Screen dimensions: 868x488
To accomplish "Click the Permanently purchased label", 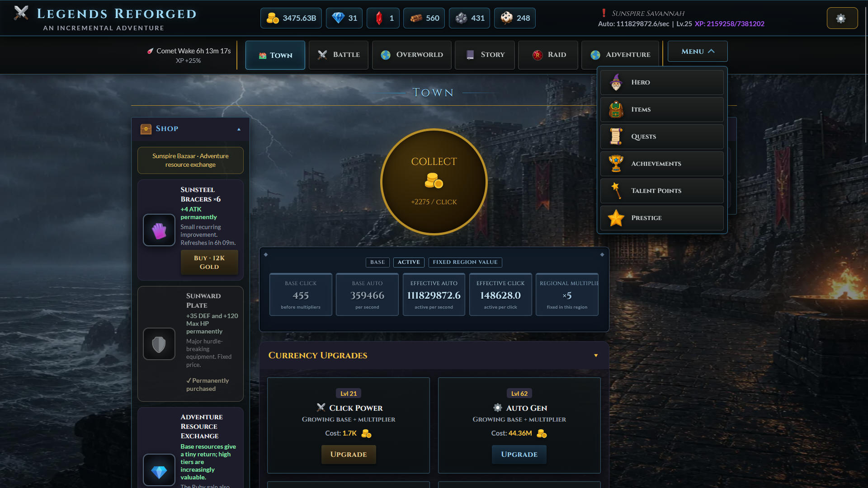I will (x=208, y=385).
